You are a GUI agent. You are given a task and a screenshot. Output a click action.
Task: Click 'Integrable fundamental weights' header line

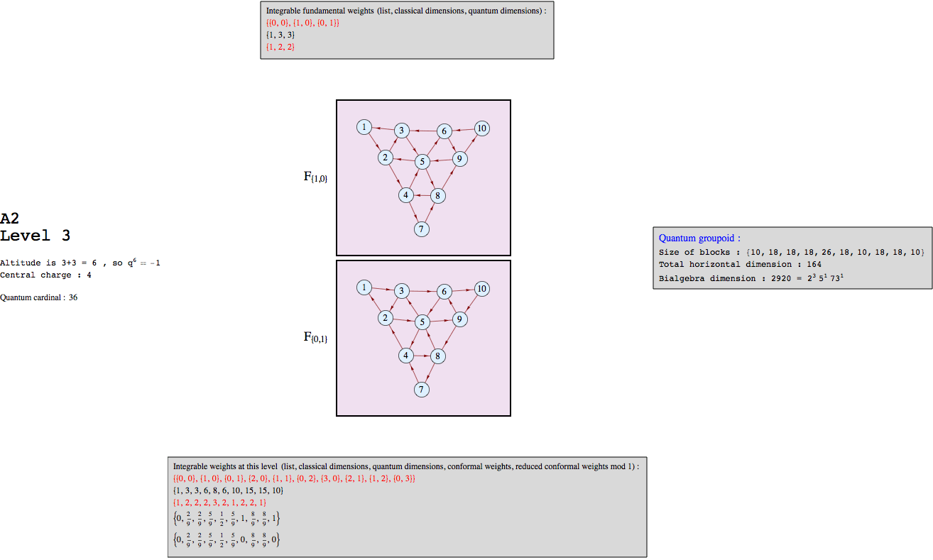pos(406,11)
